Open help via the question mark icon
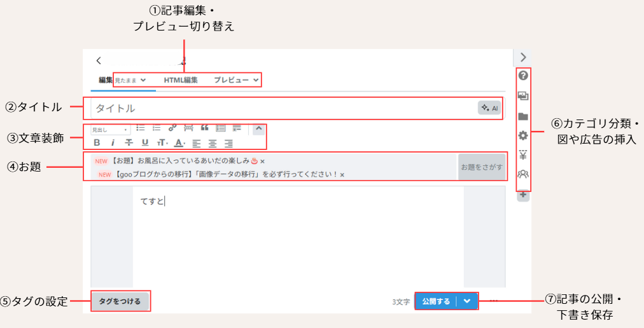This screenshot has width=644, height=328. click(x=523, y=76)
